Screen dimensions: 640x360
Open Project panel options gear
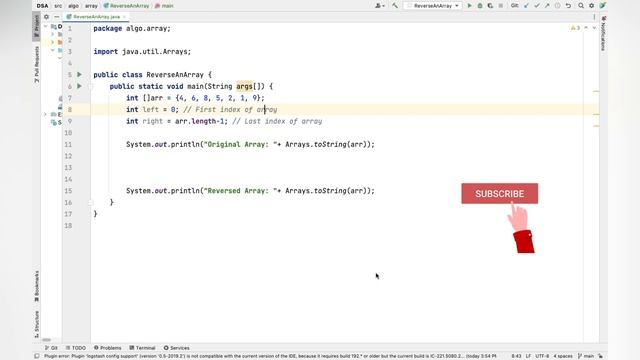46,17
